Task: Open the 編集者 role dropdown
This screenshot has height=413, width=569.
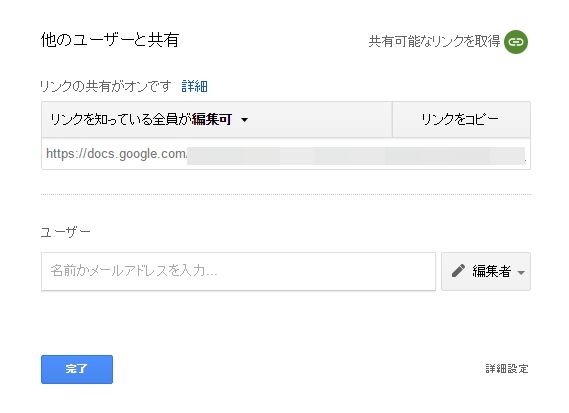Action: pos(486,271)
